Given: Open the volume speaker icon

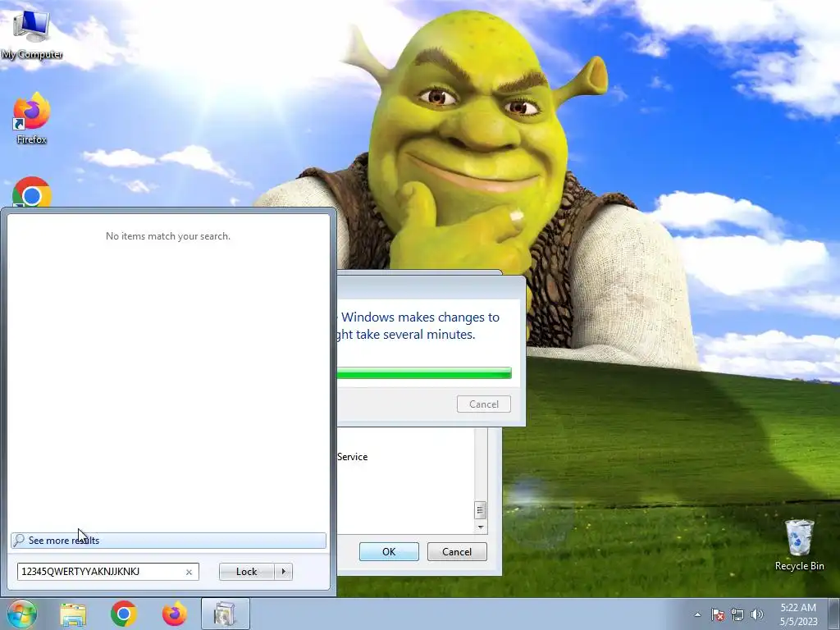Looking at the screenshot, I should tap(757, 614).
